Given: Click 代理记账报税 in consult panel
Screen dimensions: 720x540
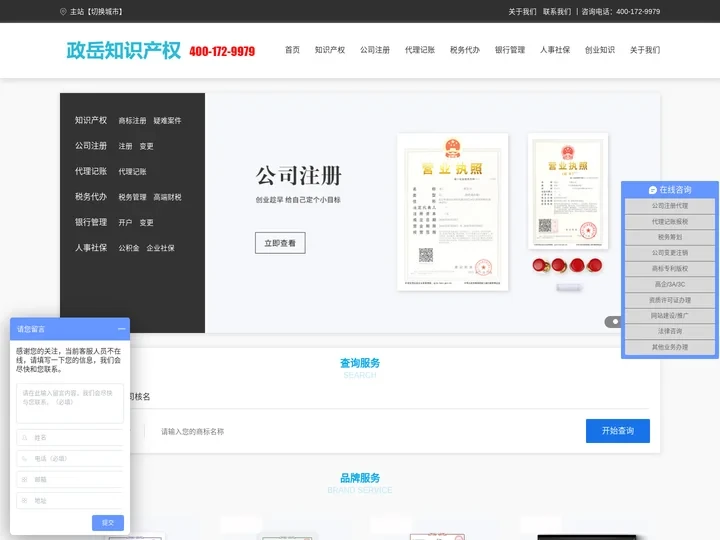Looking at the screenshot, I should [670, 221].
